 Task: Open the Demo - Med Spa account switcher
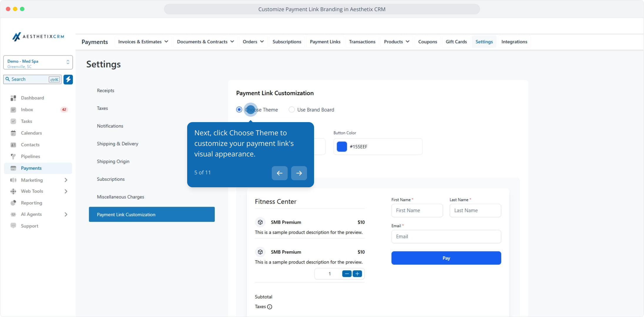tap(38, 63)
